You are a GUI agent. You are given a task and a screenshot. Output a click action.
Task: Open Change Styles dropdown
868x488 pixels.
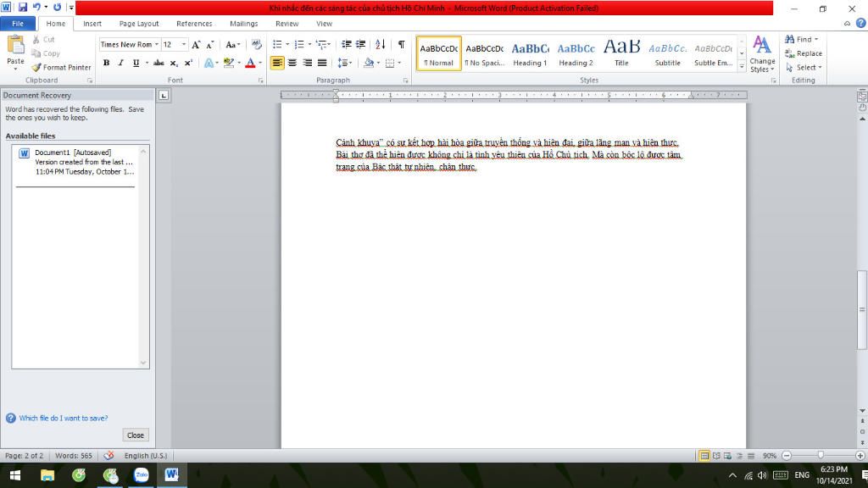tap(762, 54)
